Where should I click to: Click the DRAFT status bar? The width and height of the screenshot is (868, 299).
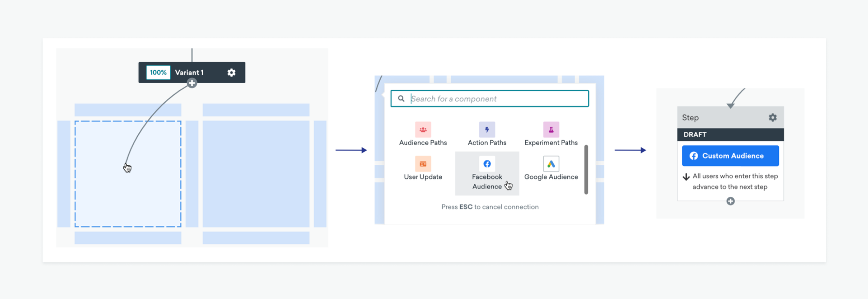730,135
